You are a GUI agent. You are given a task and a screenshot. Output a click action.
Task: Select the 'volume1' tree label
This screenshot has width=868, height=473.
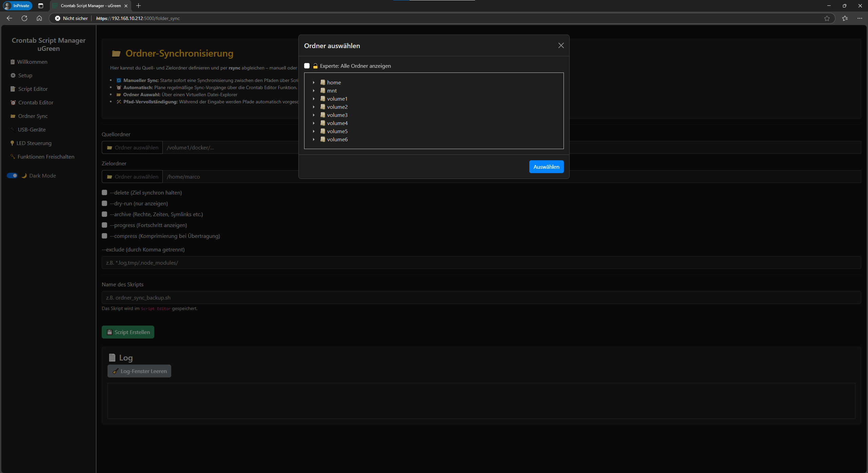[337, 99]
